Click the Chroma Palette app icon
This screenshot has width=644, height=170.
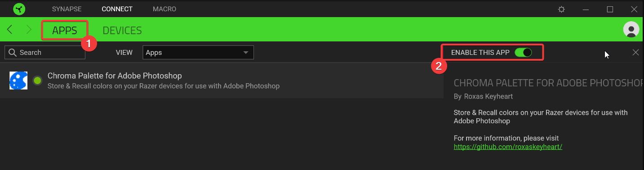(18, 81)
